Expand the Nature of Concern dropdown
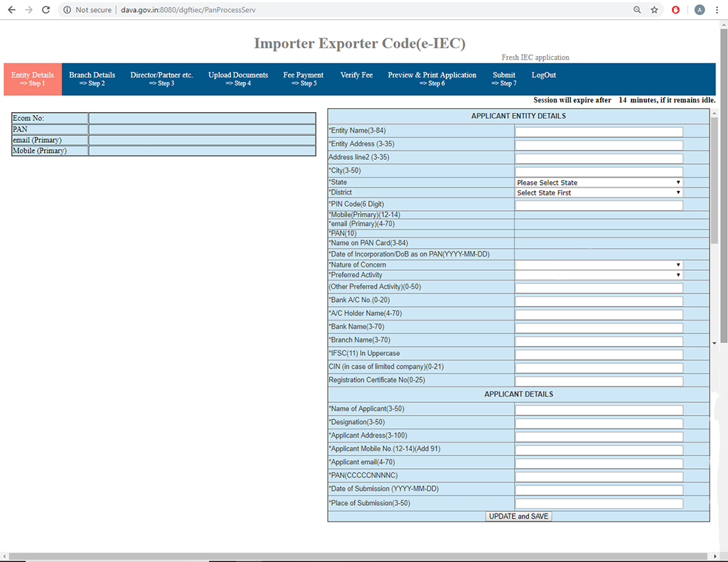728x562 pixels. (598, 264)
